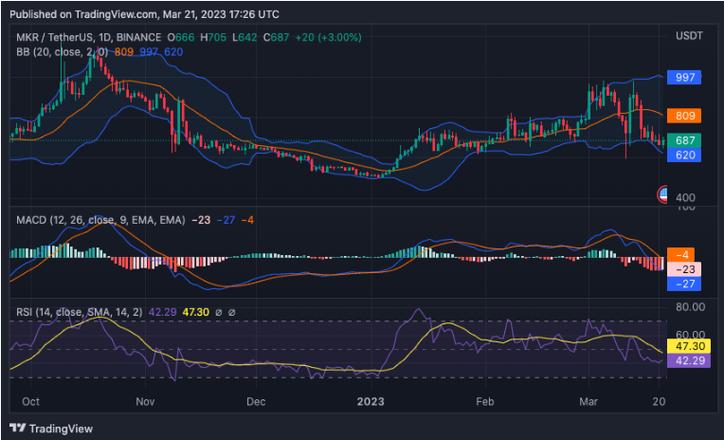The width and height of the screenshot is (724, 440).
Task: Click first empty-set symbol in RSI legend
Action: click(218, 313)
